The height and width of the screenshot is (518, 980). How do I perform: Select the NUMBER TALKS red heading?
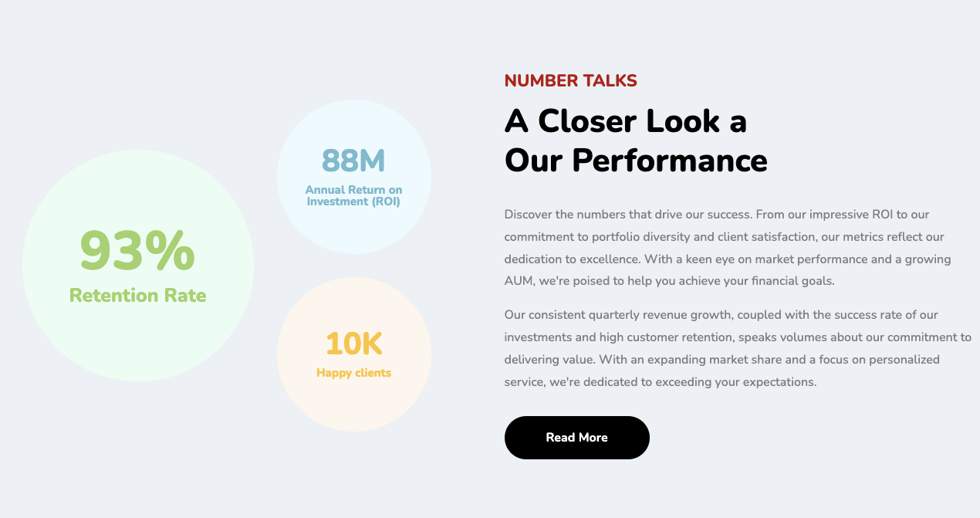point(571,80)
